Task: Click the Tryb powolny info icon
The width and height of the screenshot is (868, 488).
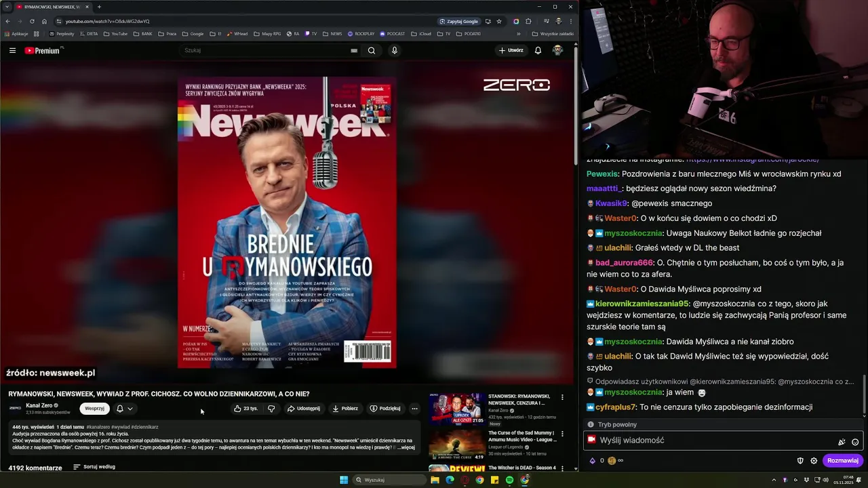Action: 591,425
